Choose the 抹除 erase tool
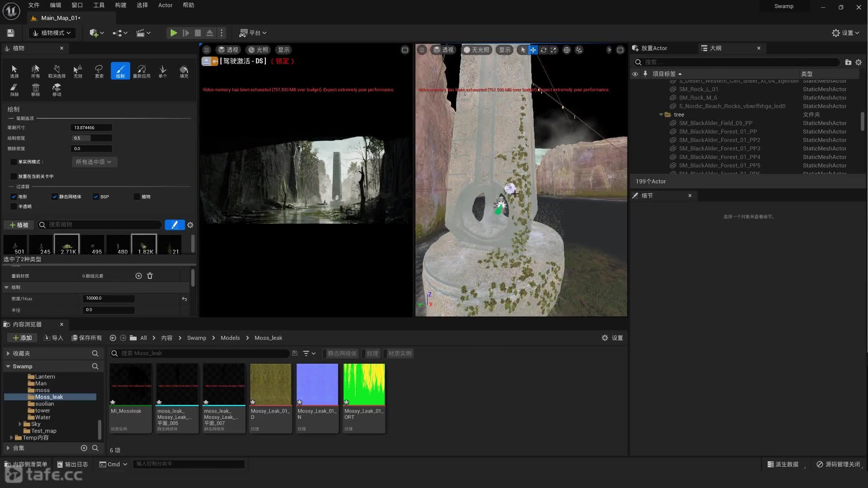 click(x=14, y=89)
